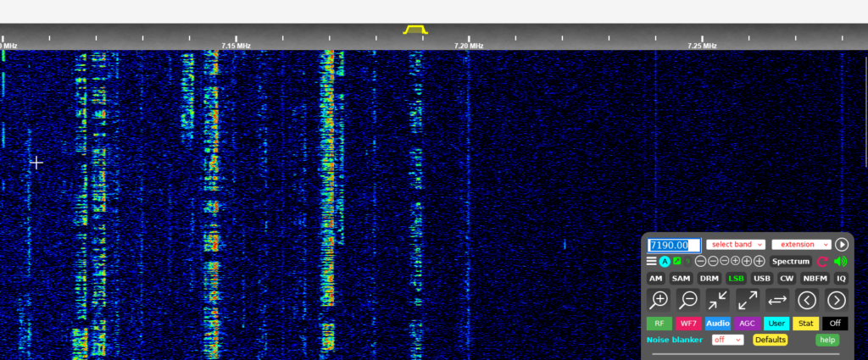Switch demodulation mode to IQ
This screenshot has width=868, height=360.
pyautogui.click(x=842, y=279)
